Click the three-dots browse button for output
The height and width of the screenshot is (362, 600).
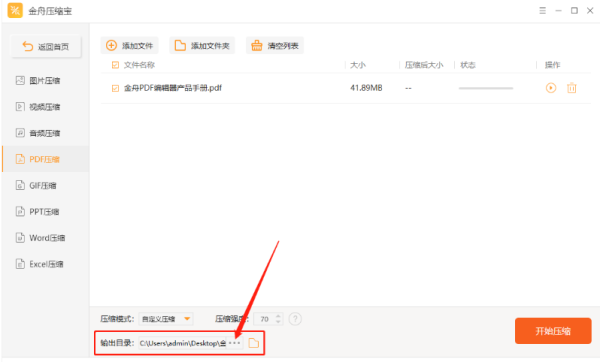tap(235, 343)
